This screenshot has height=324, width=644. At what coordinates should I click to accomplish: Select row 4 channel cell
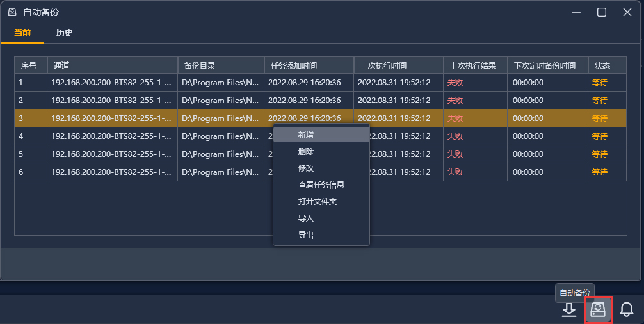point(113,136)
